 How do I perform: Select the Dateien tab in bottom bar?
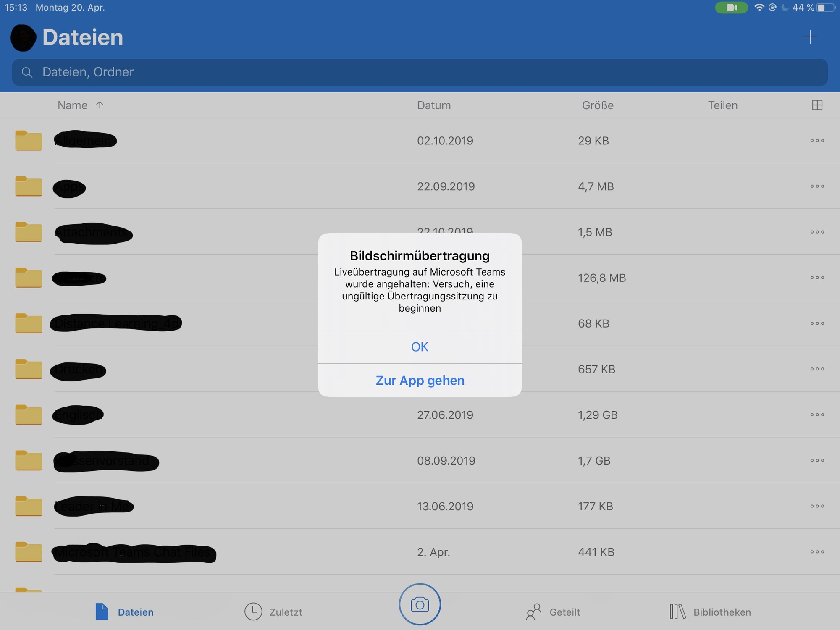tap(124, 612)
